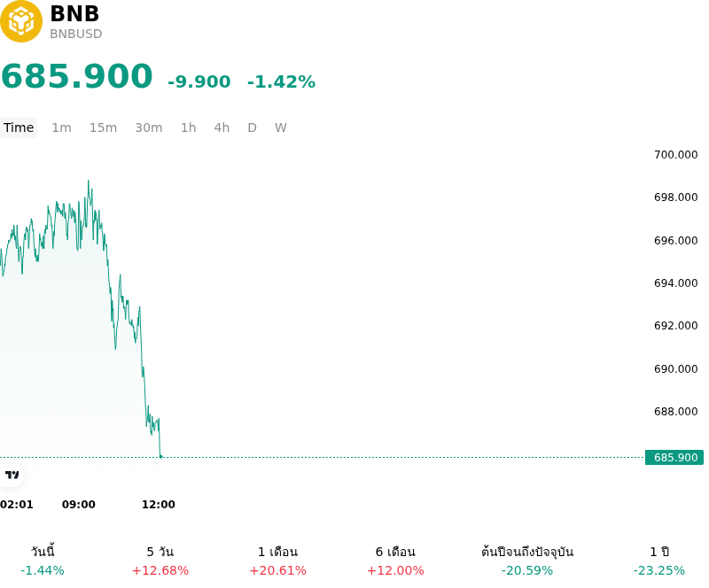Show the 1 ปี -23.25% range
This screenshot has width=709, height=588.
pyautogui.click(x=659, y=561)
